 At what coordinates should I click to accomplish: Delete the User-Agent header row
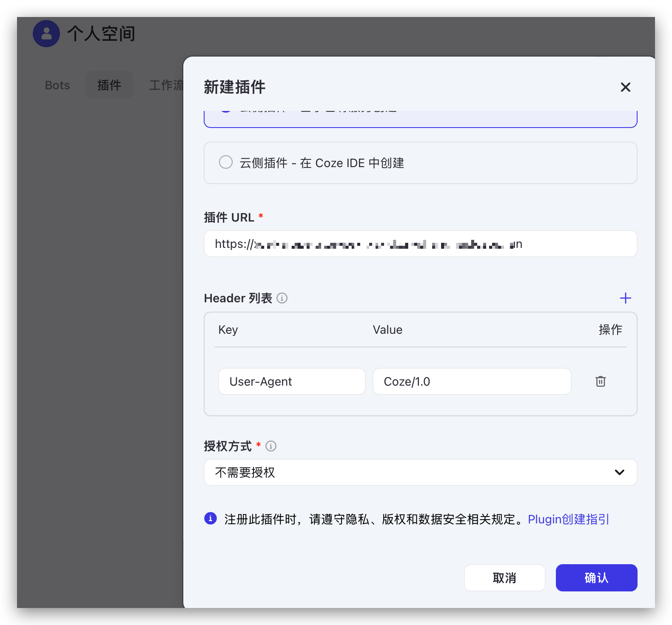pyautogui.click(x=600, y=381)
